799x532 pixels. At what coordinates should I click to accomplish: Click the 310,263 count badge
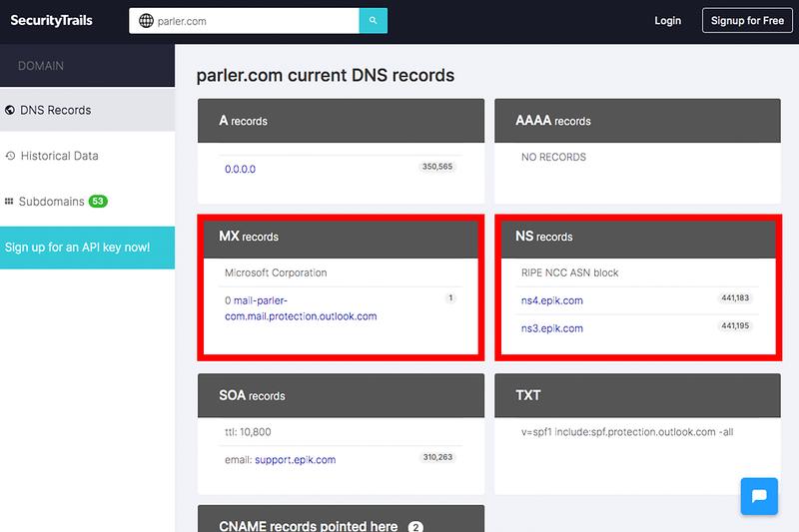pos(437,457)
